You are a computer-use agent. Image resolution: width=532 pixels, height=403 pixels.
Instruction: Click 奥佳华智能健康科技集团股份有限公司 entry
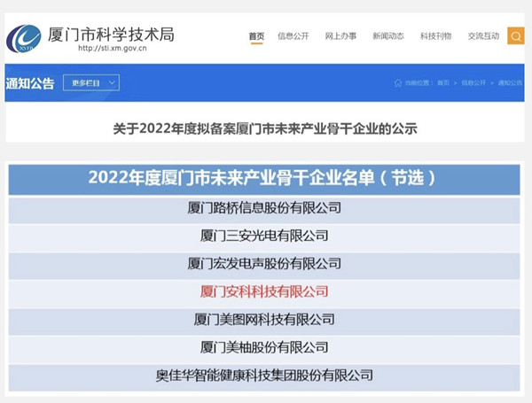click(x=264, y=375)
